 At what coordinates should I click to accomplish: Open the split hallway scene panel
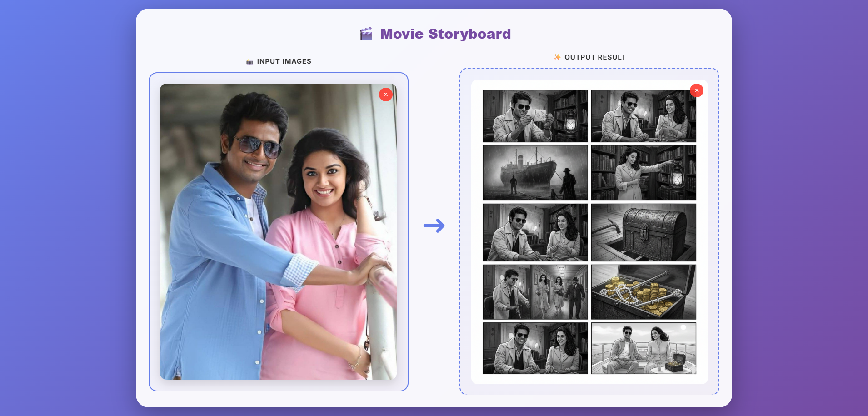pos(535,292)
